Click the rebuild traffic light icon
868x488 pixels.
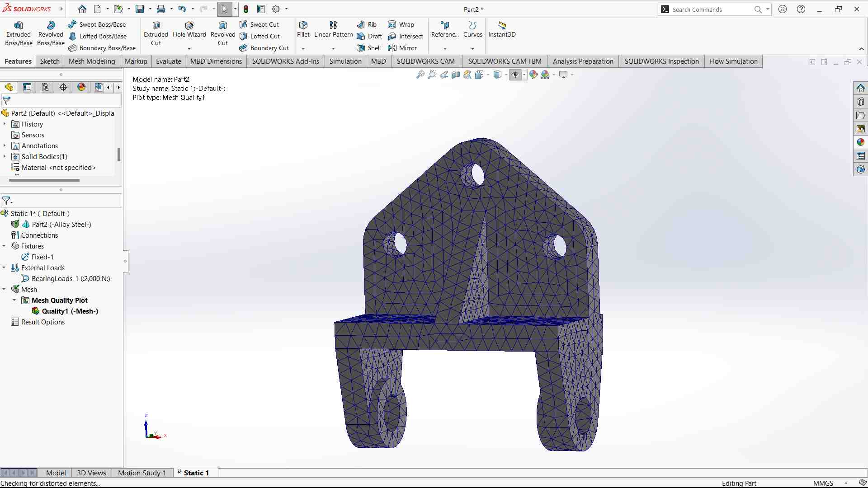[246, 9]
